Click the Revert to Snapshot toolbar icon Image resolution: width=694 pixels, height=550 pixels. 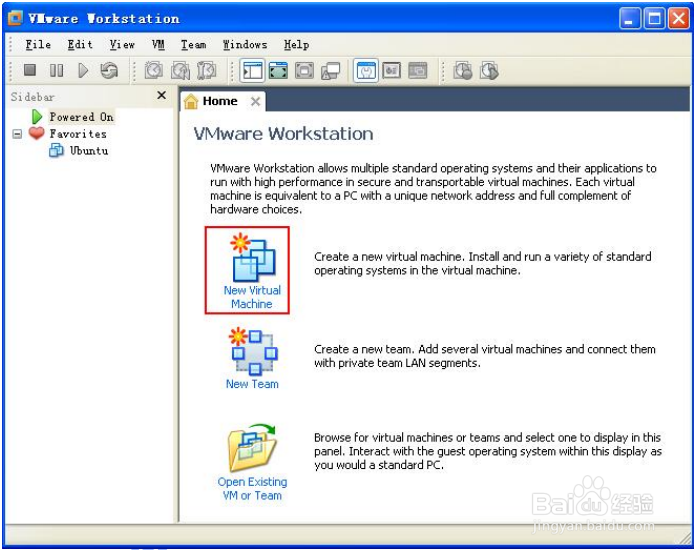pos(180,70)
